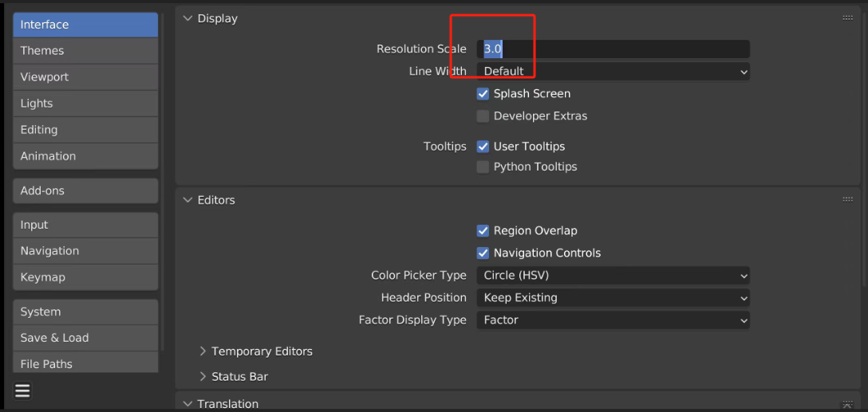Switch to the Keymap tab
868x412 pixels.
pyautogui.click(x=85, y=277)
